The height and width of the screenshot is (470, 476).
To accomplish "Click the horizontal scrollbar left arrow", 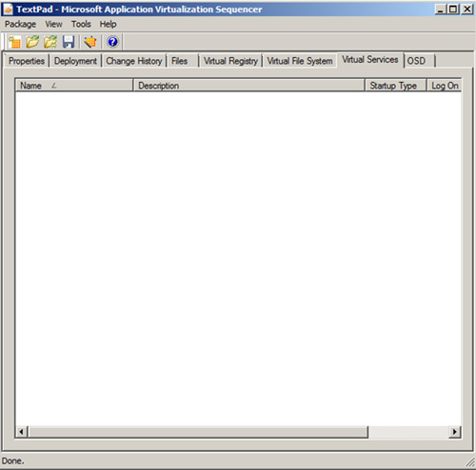I will (21, 432).
